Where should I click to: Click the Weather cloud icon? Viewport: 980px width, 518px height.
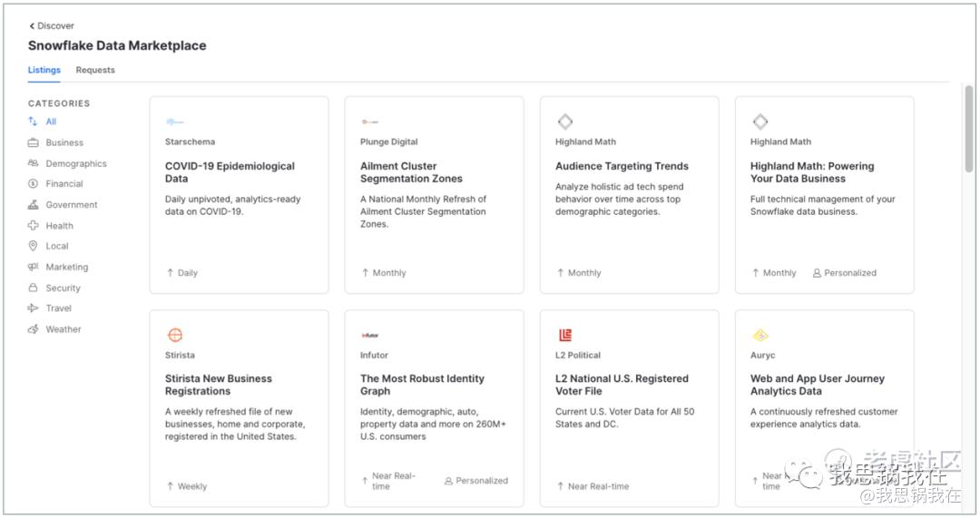[x=34, y=329]
